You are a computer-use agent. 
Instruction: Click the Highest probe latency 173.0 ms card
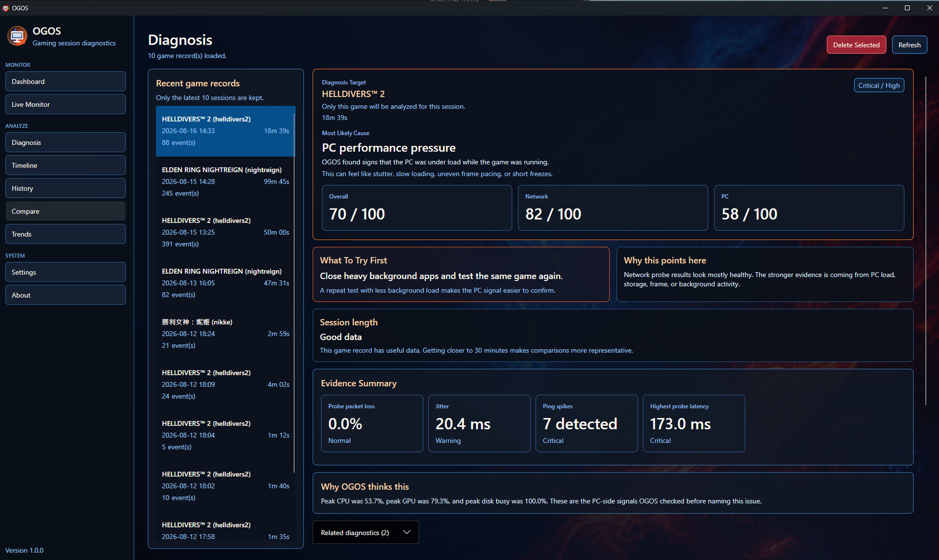[x=694, y=424]
